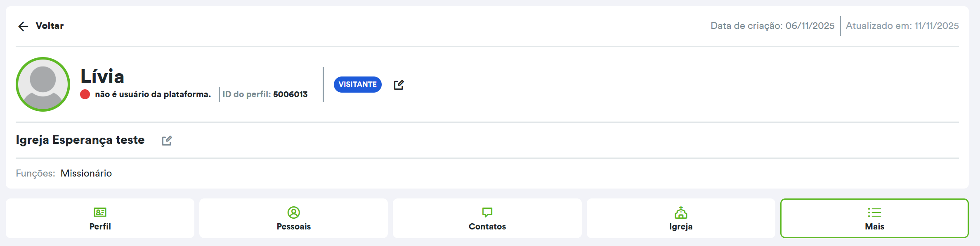
Task: Click the back arrow icon
Action: [23, 26]
